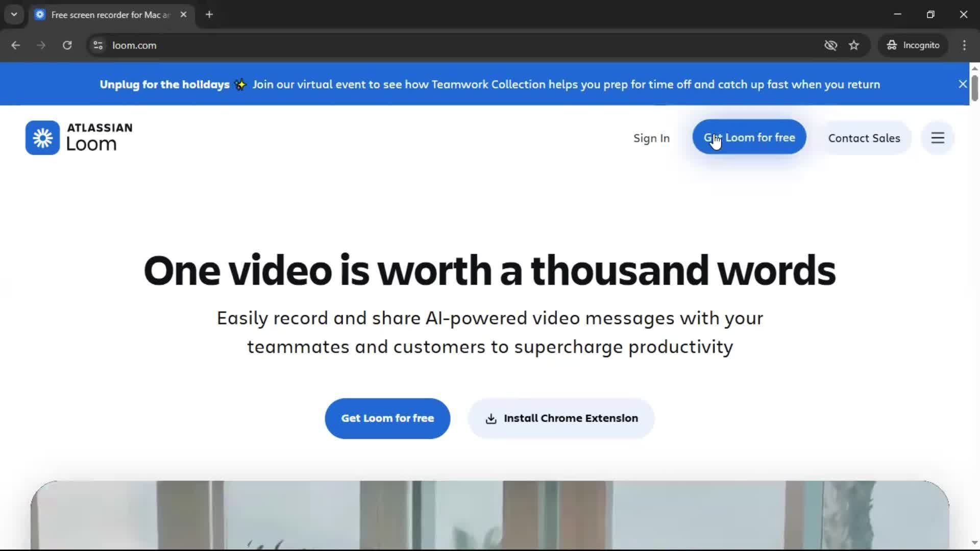Click the browser reload icon

tap(67, 45)
